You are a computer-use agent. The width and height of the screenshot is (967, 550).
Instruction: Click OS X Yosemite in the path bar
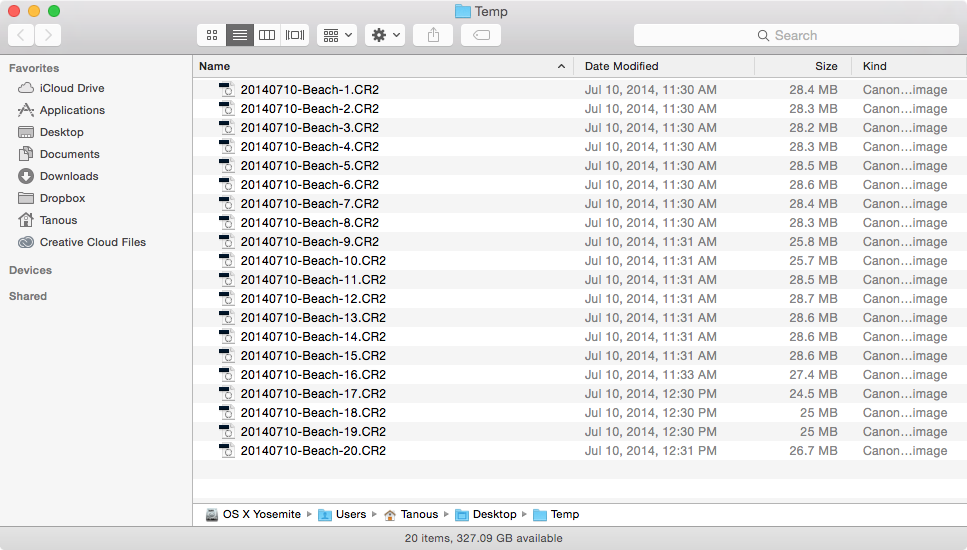point(262,514)
